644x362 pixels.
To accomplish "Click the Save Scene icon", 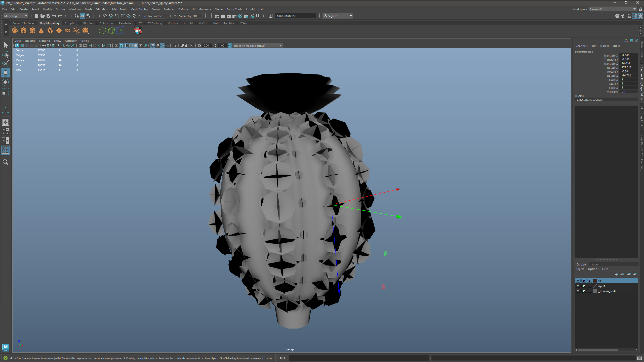I will coord(48,16).
